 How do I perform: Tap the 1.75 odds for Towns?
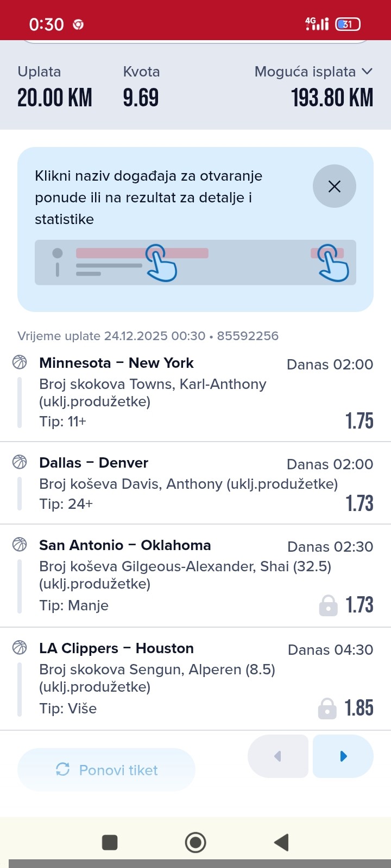pyautogui.click(x=359, y=421)
